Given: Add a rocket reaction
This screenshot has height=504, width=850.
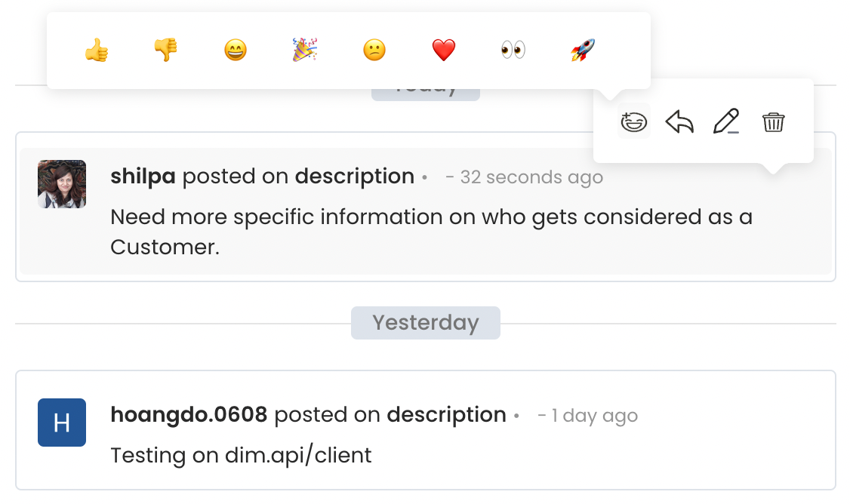Looking at the screenshot, I should (x=582, y=50).
